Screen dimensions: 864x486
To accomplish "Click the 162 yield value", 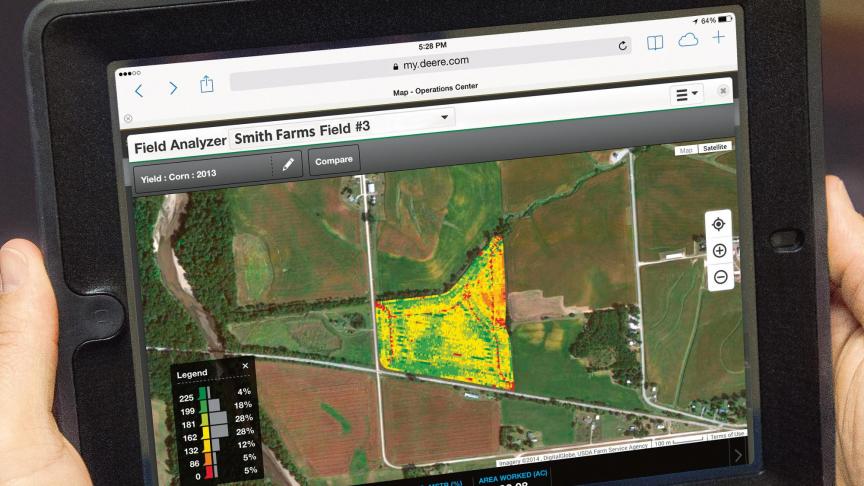I will [x=190, y=438].
